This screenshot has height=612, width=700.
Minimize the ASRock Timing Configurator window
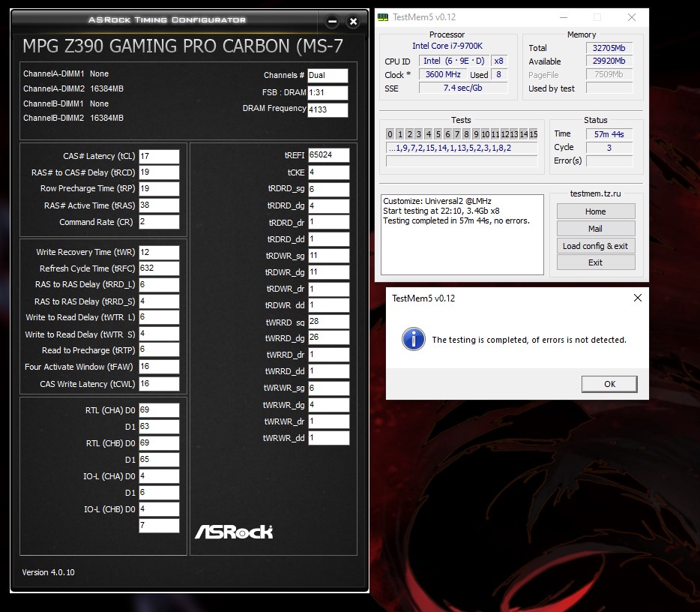click(x=332, y=21)
